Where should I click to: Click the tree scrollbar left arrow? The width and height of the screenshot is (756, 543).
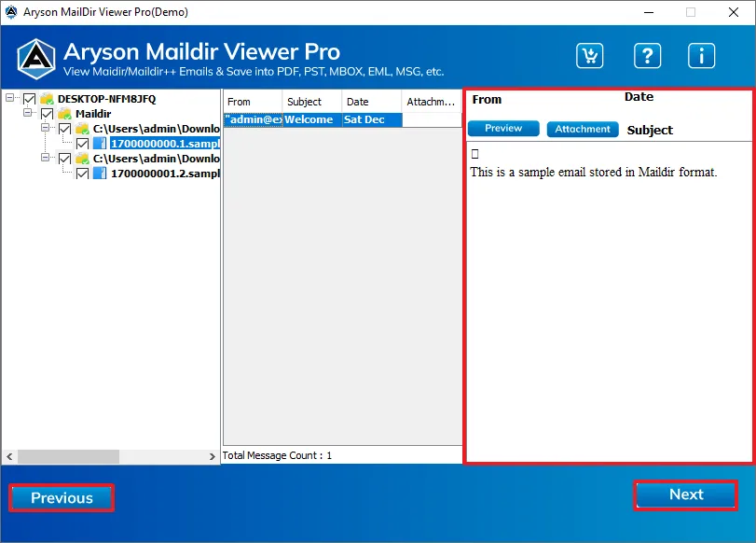[9, 456]
